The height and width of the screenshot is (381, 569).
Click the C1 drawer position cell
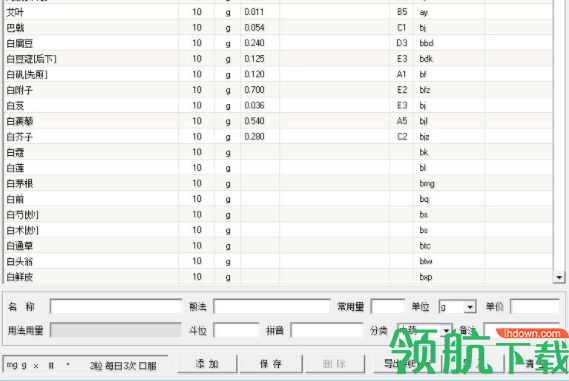click(x=401, y=28)
